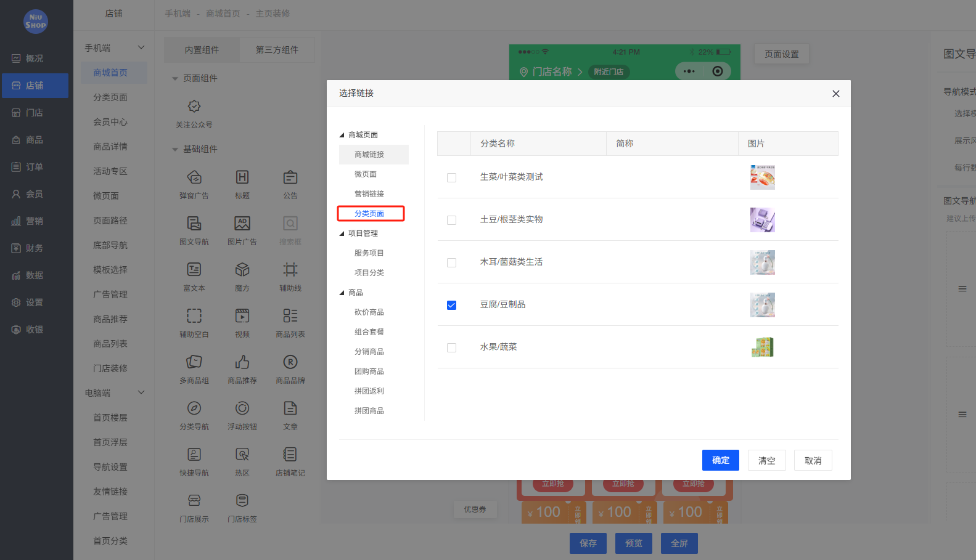Open 商品 in the main sidebar
Viewport: 976px width, 560px height.
[35, 140]
